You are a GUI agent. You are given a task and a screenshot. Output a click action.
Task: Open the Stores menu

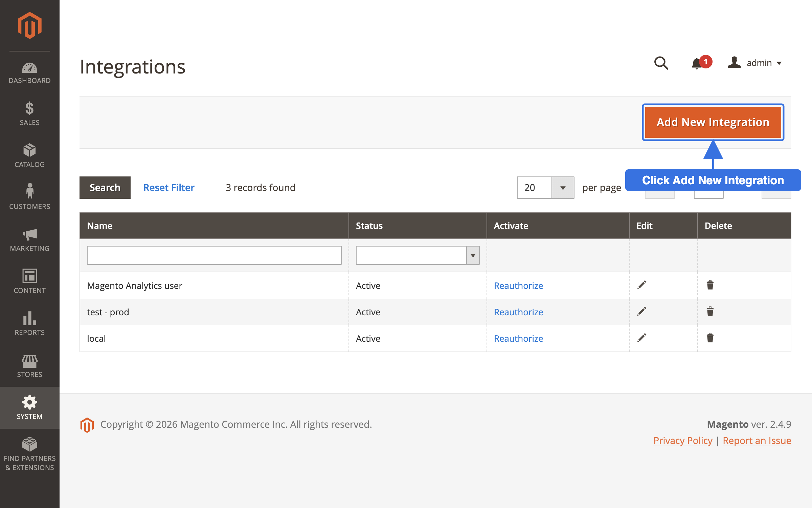click(30, 366)
